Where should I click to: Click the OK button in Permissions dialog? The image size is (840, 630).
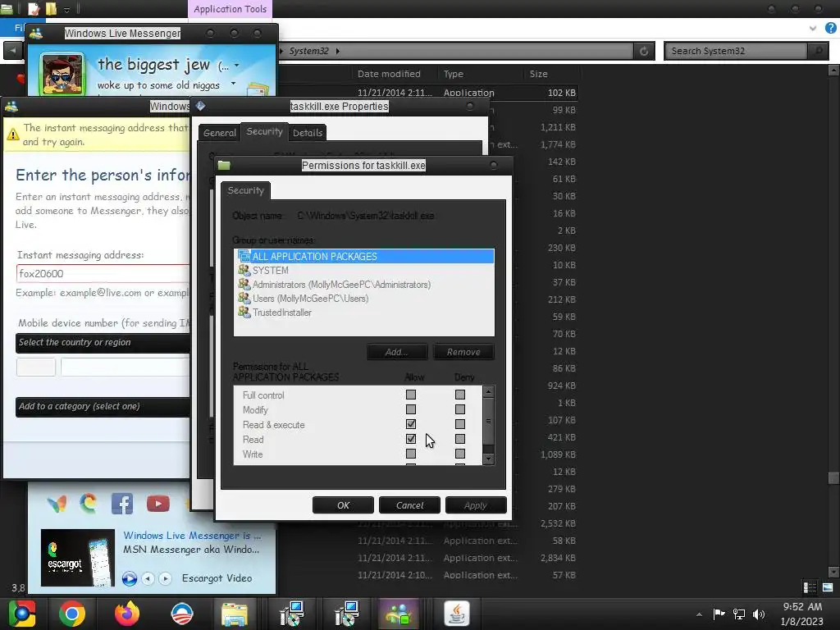click(343, 505)
